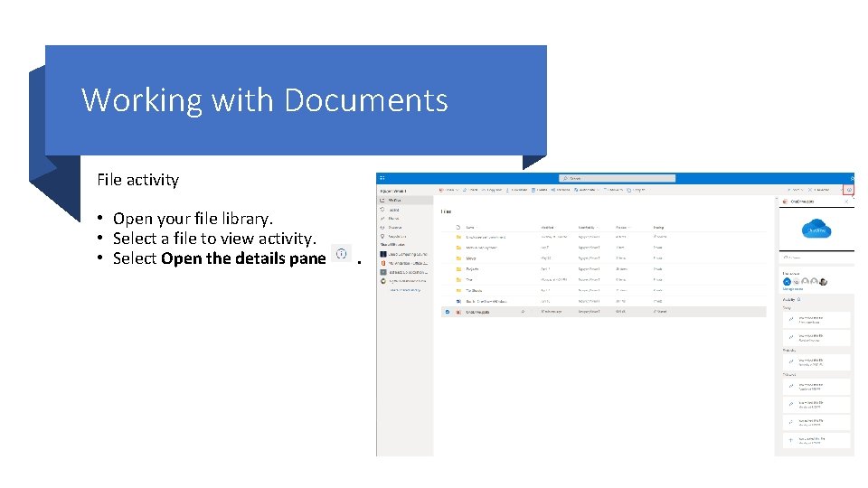The width and height of the screenshot is (868, 488).
Task: Sort by the Modified By column header
Action: (x=588, y=228)
